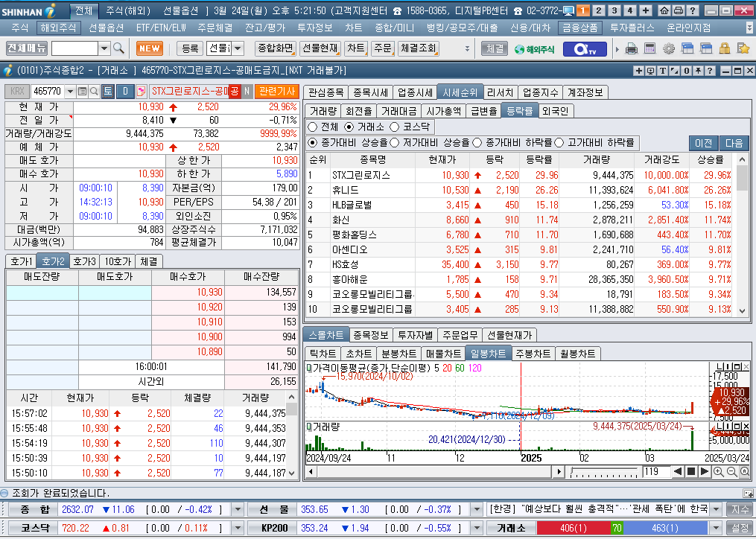
Task: Click the 이전 page button
Action: (703, 143)
